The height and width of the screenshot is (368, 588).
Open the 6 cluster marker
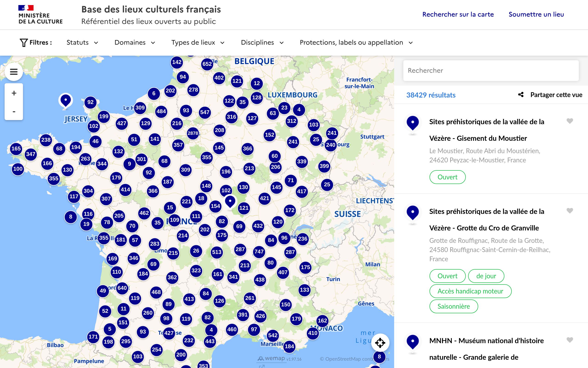[x=154, y=93]
